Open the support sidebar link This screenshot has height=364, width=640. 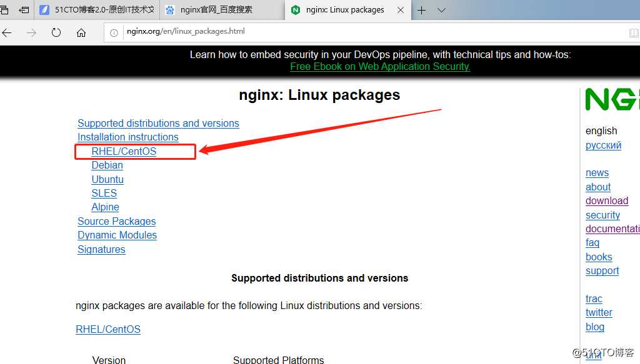(602, 271)
